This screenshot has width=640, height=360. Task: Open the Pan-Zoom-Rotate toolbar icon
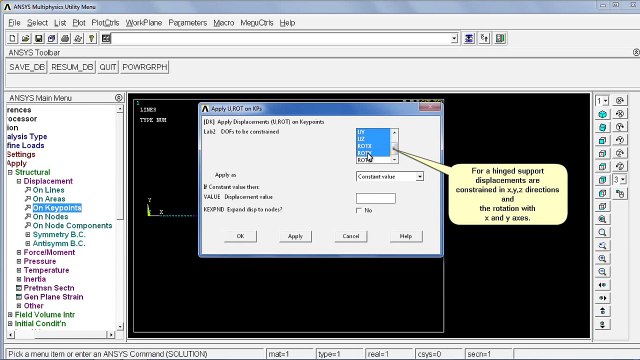point(51,38)
